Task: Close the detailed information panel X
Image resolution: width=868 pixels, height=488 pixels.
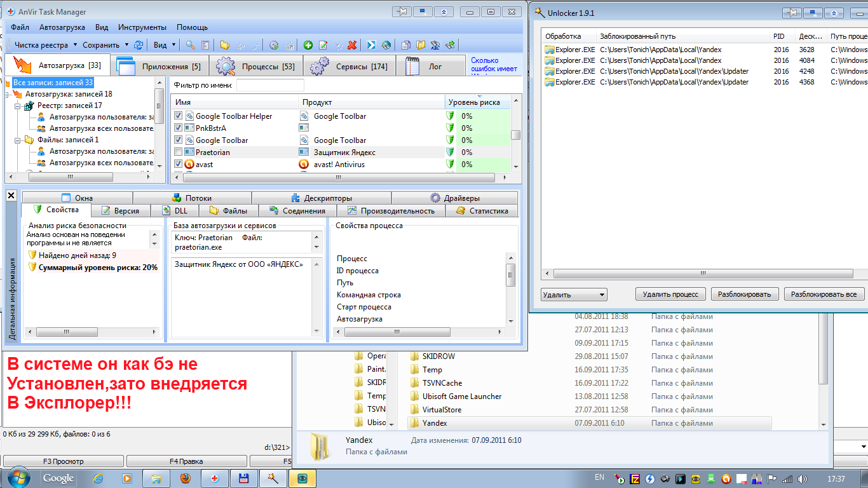Action: point(11,196)
